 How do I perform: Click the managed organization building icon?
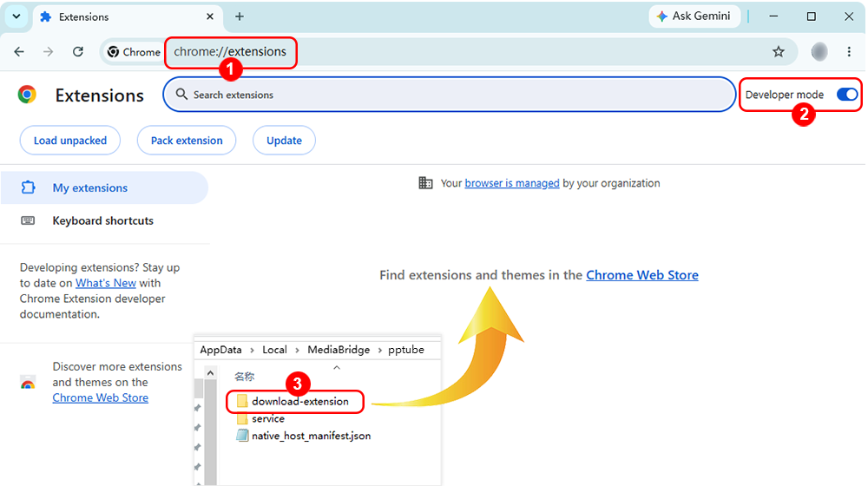(425, 182)
